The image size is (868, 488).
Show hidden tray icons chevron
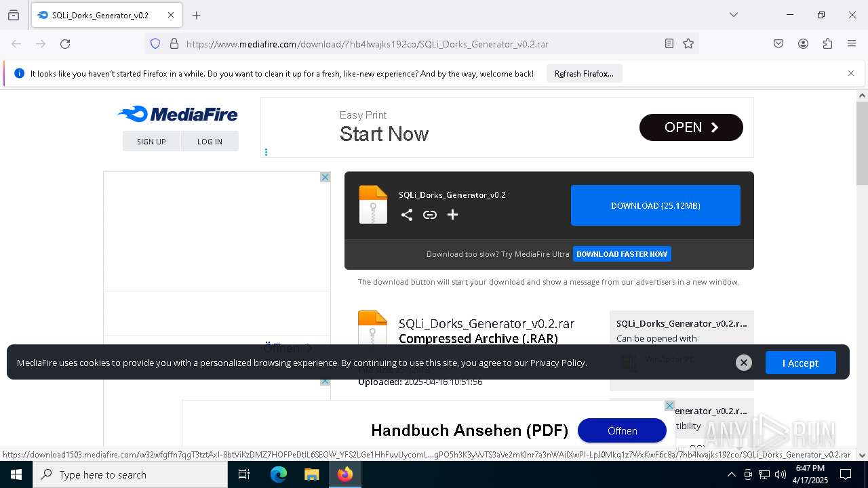click(731, 474)
